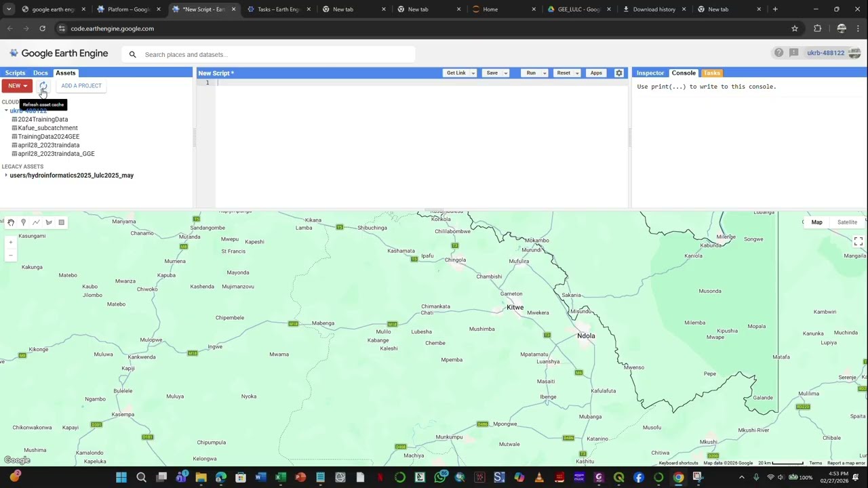
Task: Open the april28_2023traindata asset
Action: tap(48, 145)
